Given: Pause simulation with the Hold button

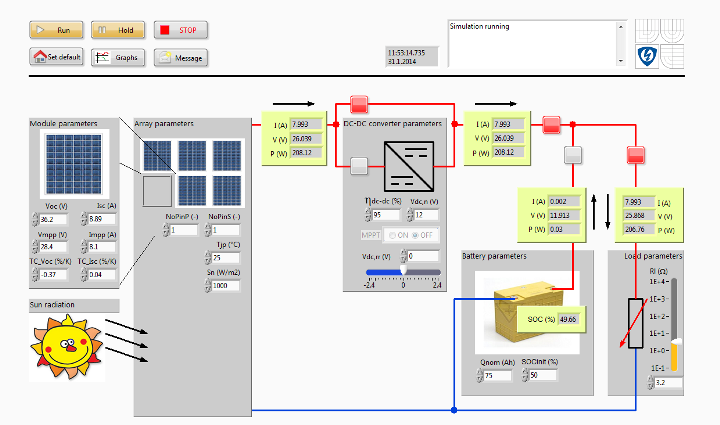Looking at the screenshot, I should tap(118, 30).
